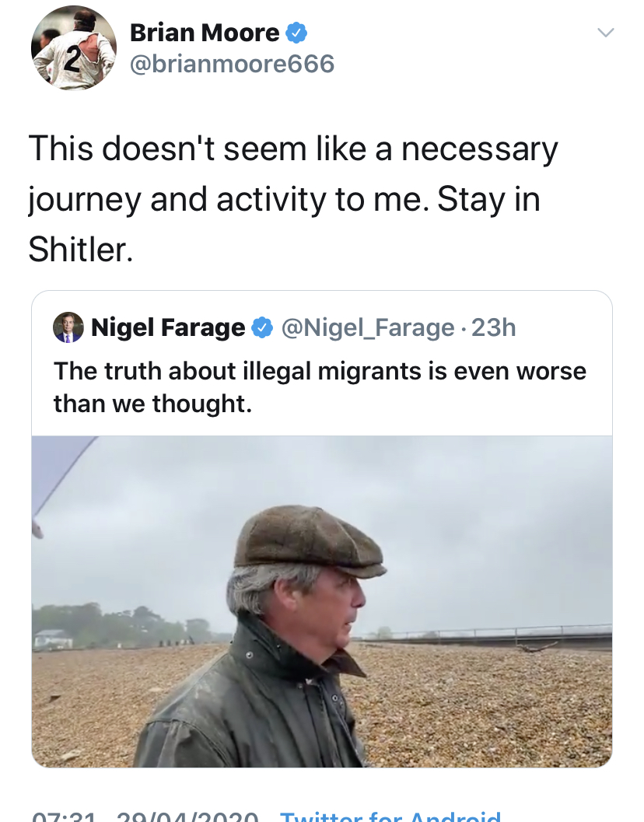Image resolution: width=644 pixels, height=822 pixels.
Task: Open Brian Moore's profile picture
Action: [x=73, y=48]
